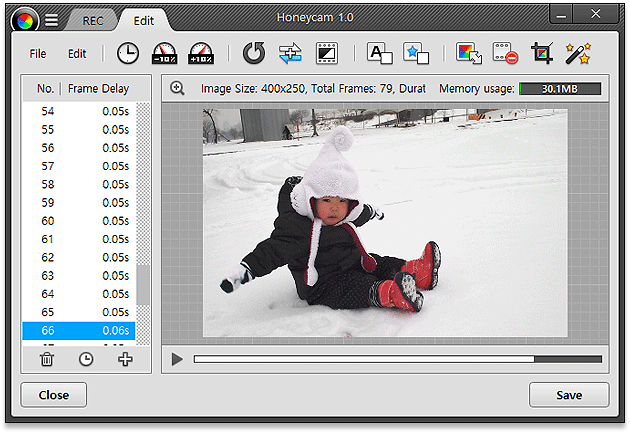Delete frame using trash can icon
The height and width of the screenshot is (435, 630).
47,359
